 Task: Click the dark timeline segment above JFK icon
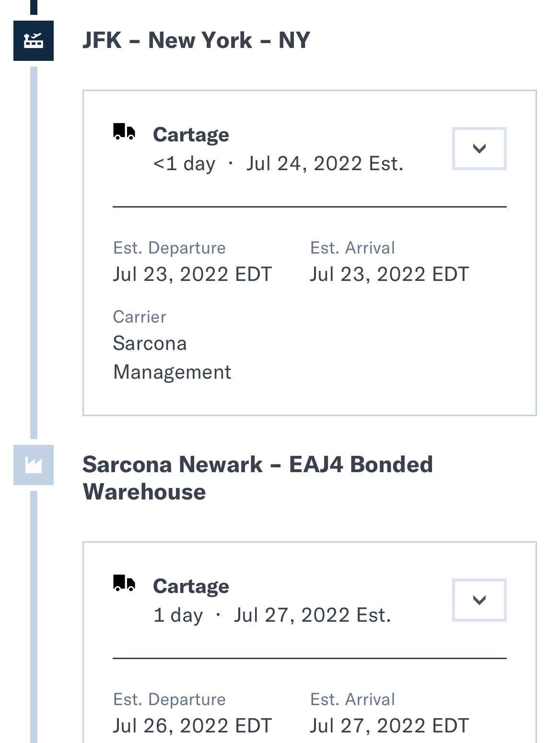(x=34, y=7)
